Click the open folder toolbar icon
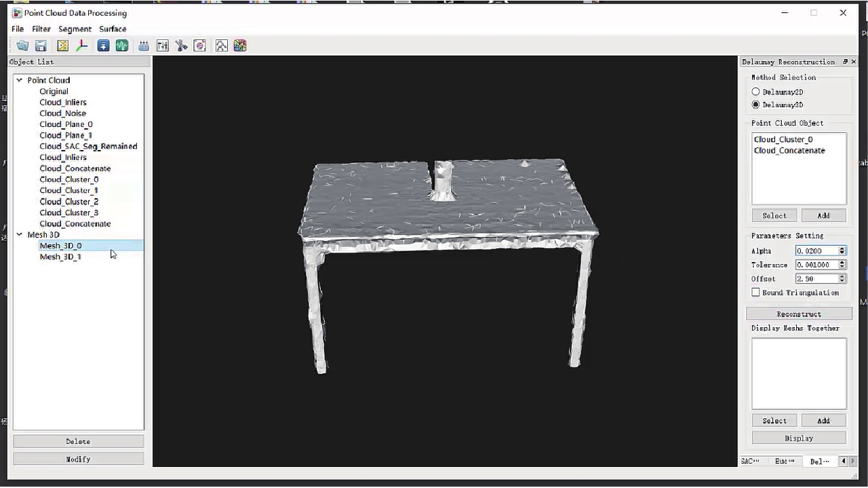The height and width of the screenshot is (488, 868). pyautogui.click(x=22, y=45)
